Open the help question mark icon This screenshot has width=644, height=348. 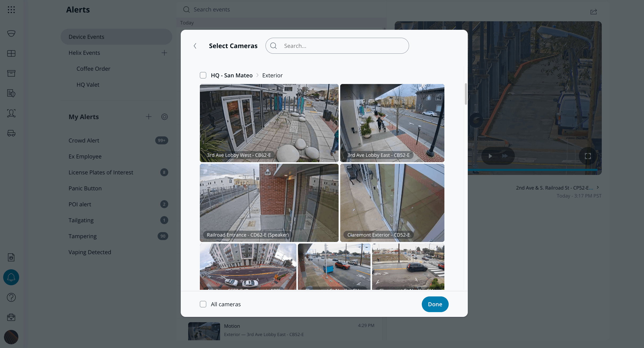tap(11, 297)
